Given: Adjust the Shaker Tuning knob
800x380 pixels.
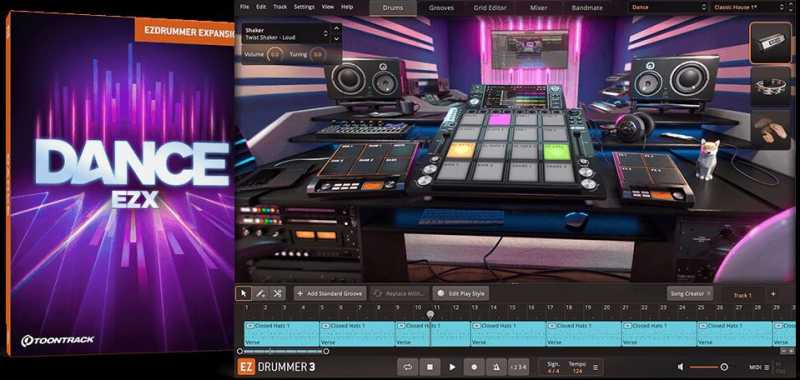Looking at the screenshot, I should [318, 54].
